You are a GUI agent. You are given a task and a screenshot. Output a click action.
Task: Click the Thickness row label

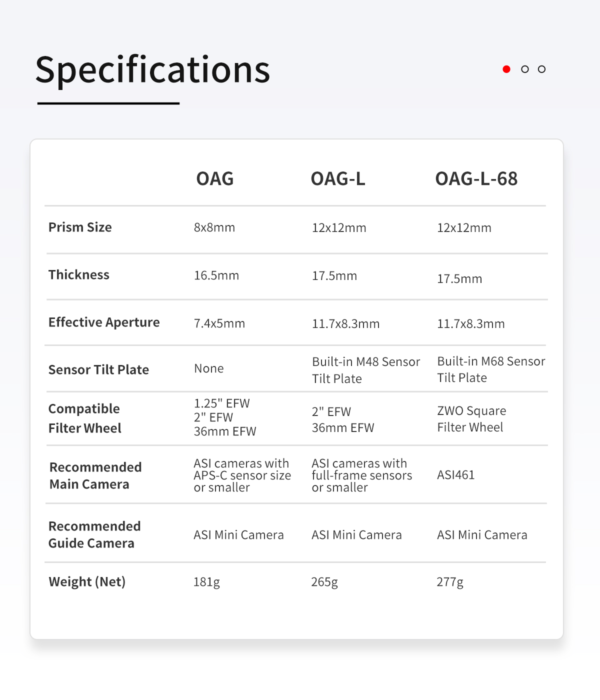(78, 275)
